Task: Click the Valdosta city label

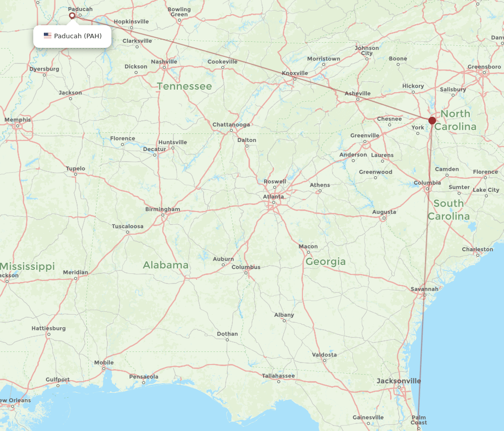Action: (x=324, y=354)
